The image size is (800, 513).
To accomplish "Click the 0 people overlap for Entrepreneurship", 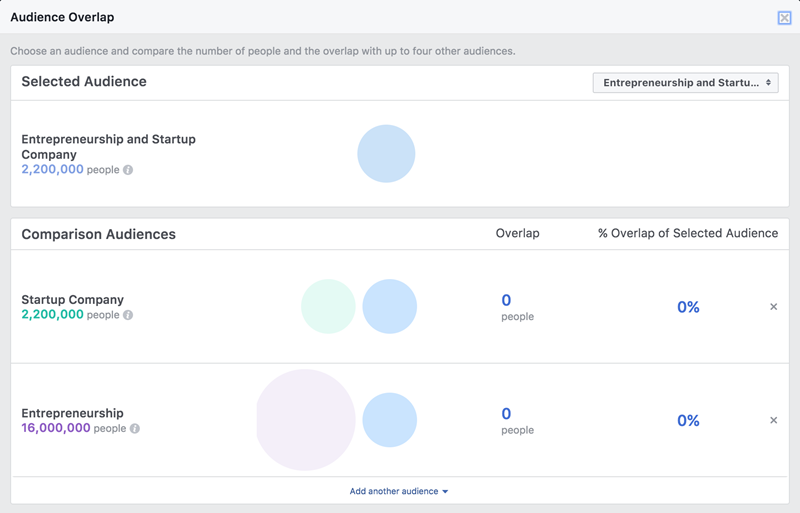I will 517,421.
